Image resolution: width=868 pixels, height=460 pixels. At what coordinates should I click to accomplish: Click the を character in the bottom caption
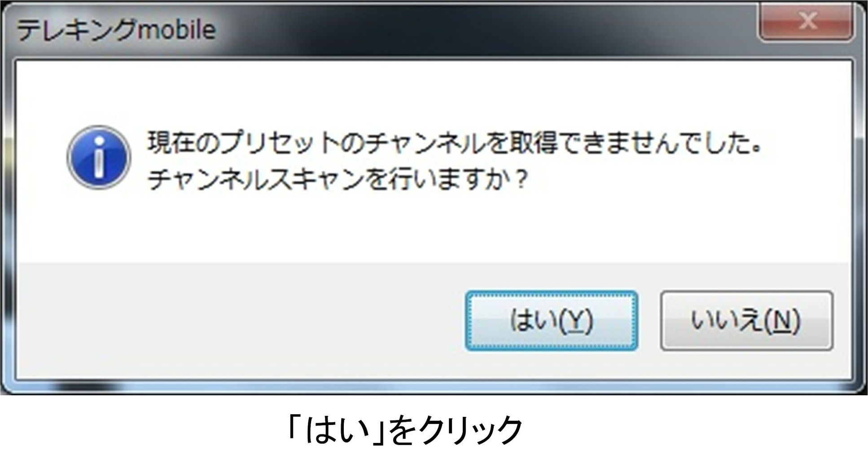tap(402, 430)
